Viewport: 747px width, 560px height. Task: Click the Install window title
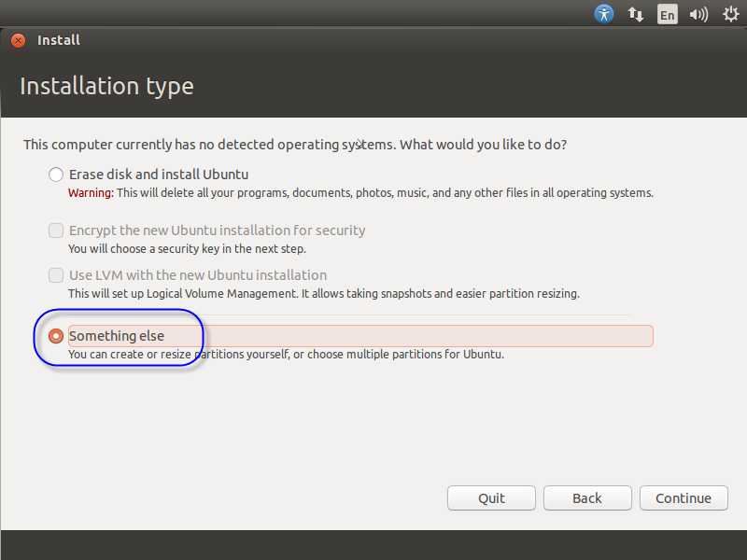59,40
